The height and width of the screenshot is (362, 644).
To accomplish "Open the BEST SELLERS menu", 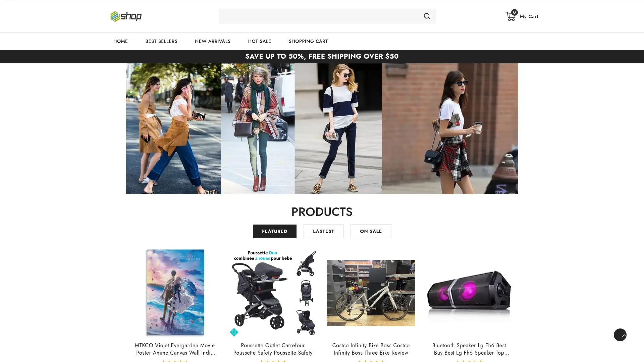I will [x=161, y=41].
